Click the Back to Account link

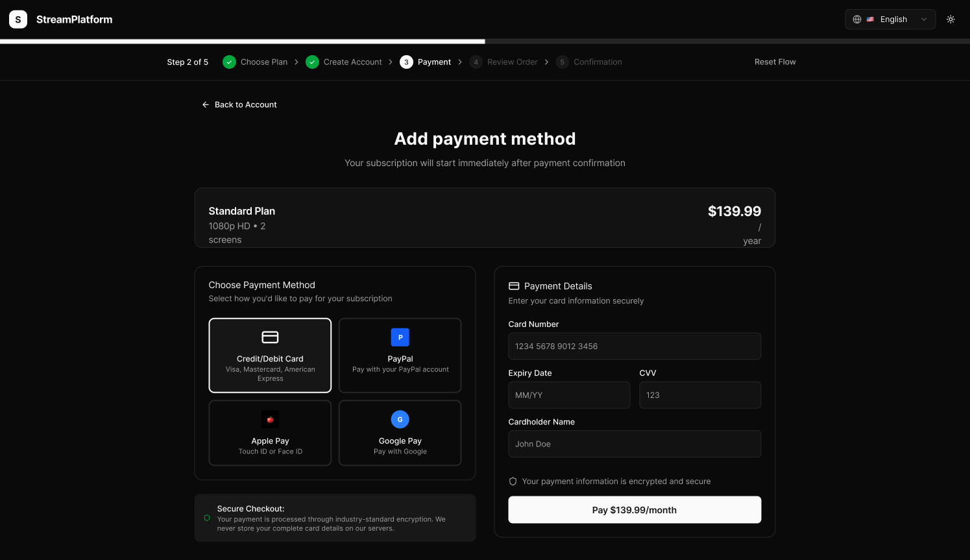tap(239, 104)
